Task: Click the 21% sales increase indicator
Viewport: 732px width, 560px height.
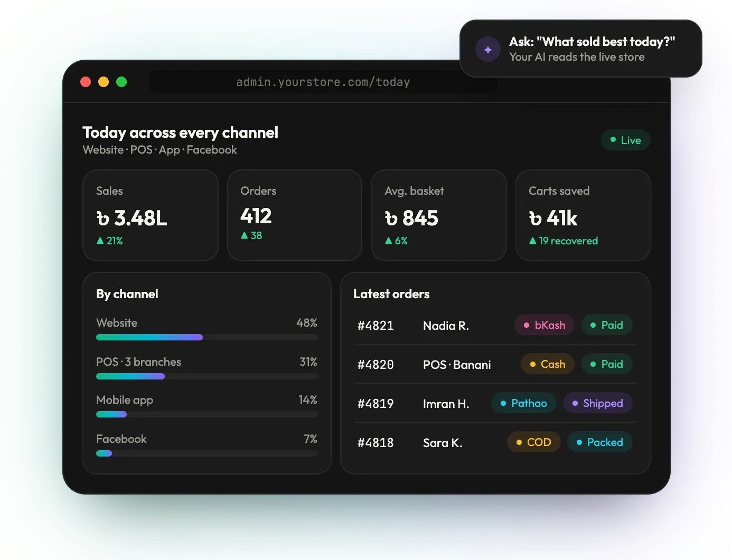Action: pyautogui.click(x=109, y=241)
